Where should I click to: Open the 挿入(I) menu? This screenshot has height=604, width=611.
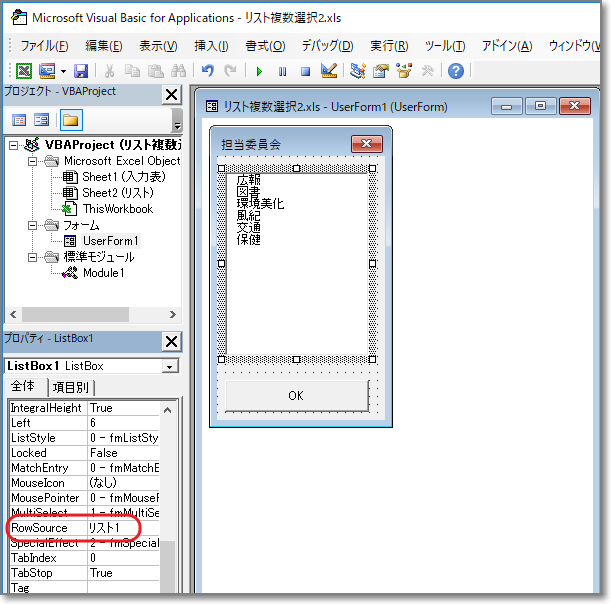[x=211, y=45]
